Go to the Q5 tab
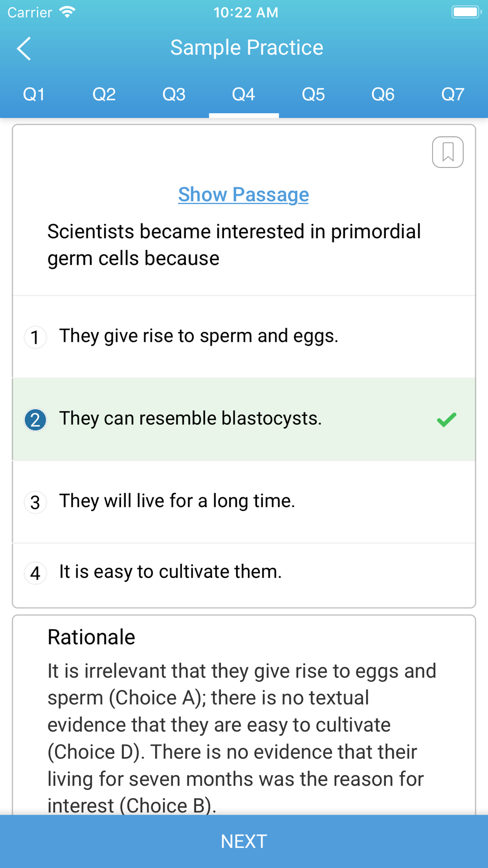The height and width of the screenshot is (868, 488). pyautogui.click(x=313, y=94)
